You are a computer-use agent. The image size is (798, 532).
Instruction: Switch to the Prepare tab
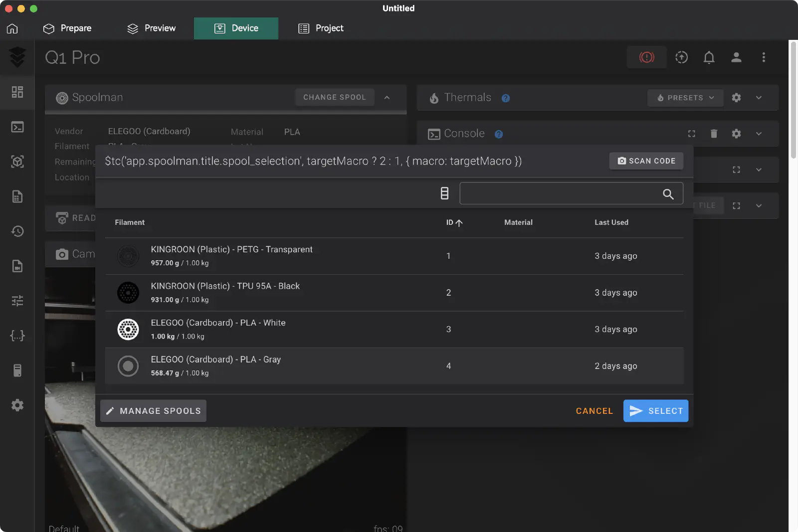click(x=67, y=28)
